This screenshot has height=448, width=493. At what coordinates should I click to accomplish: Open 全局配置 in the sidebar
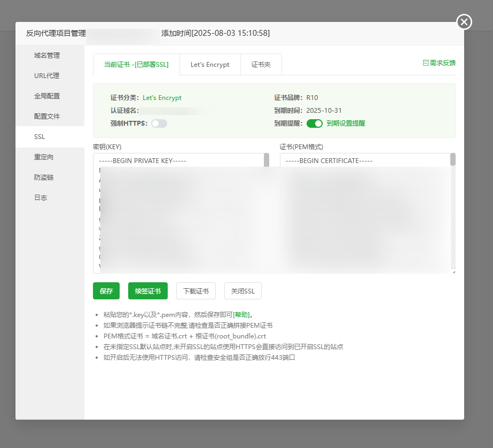click(x=47, y=96)
